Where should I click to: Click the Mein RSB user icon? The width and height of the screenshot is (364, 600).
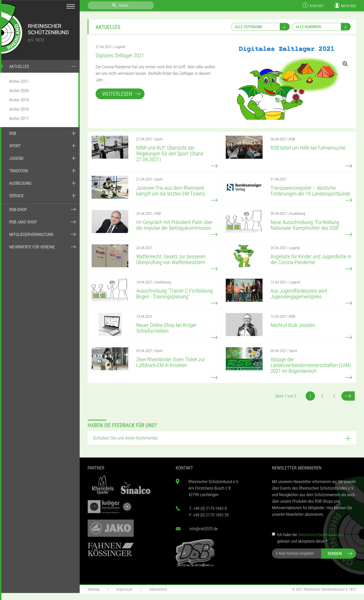pos(337,5)
